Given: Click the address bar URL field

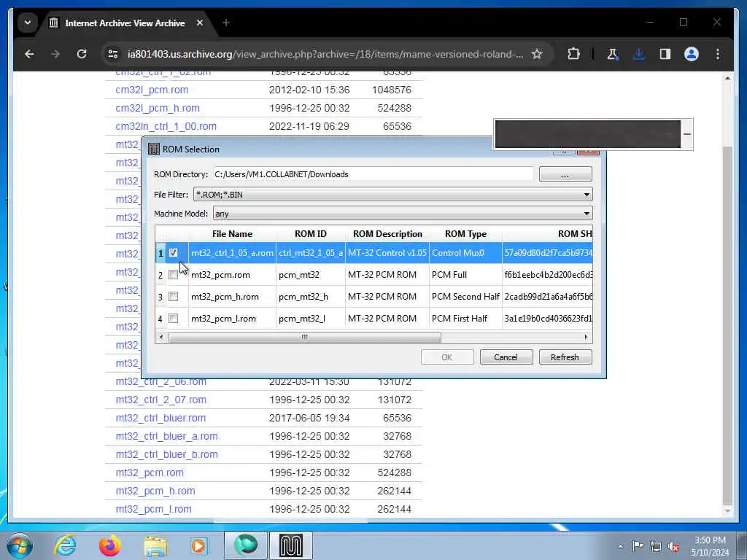Looking at the screenshot, I should pyautogui.click(x=325, y=54).
